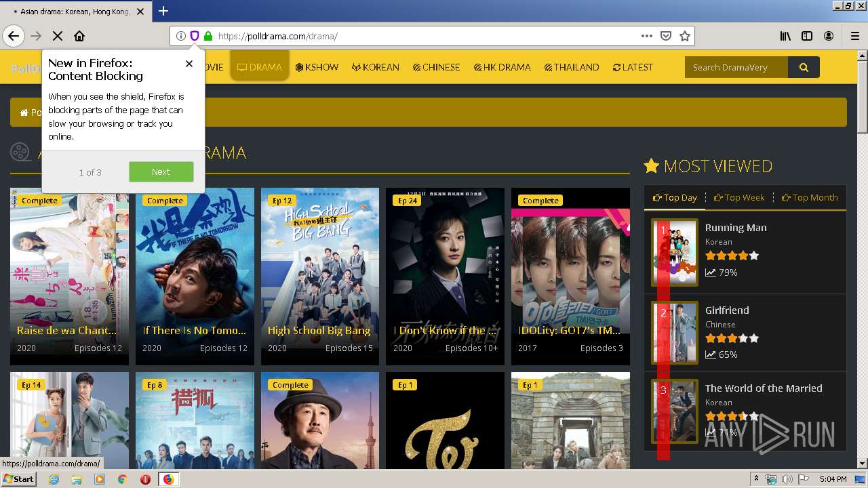868x488 pixels.
Task: Open the stone gate Ep 1 poster
Action: pos(570,420)
